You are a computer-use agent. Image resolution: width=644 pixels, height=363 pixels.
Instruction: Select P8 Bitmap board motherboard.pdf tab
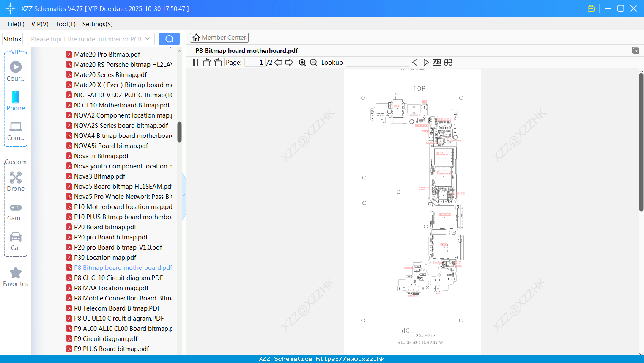click(247, 51)
